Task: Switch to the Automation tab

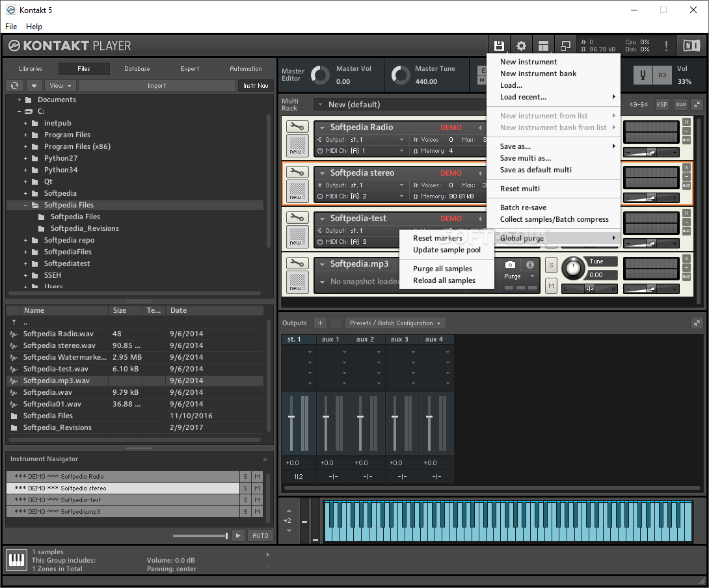Action: pyautogui.click(x=245, y=69)
